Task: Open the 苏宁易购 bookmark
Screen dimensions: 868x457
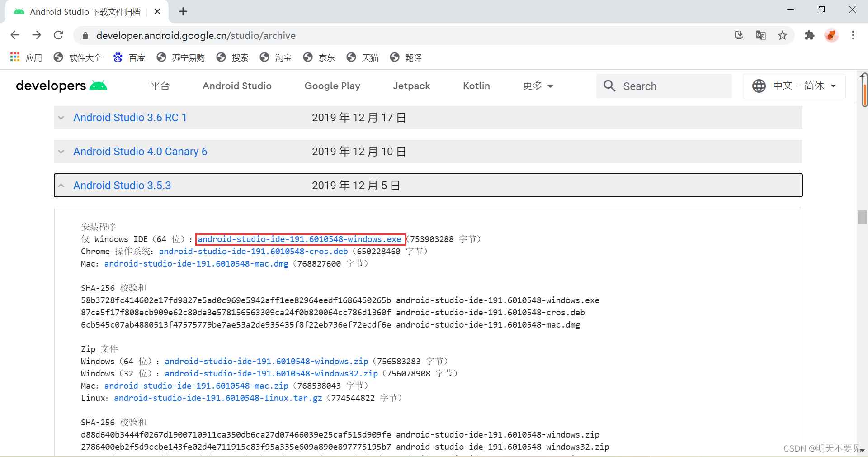Action: [x=180, y=57]
